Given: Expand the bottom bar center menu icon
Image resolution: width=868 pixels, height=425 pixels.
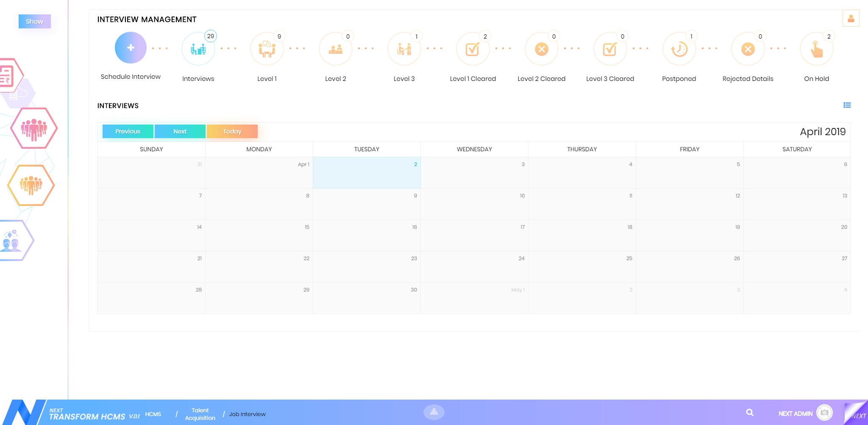Looking at the screenshot, I should (434, 412).
